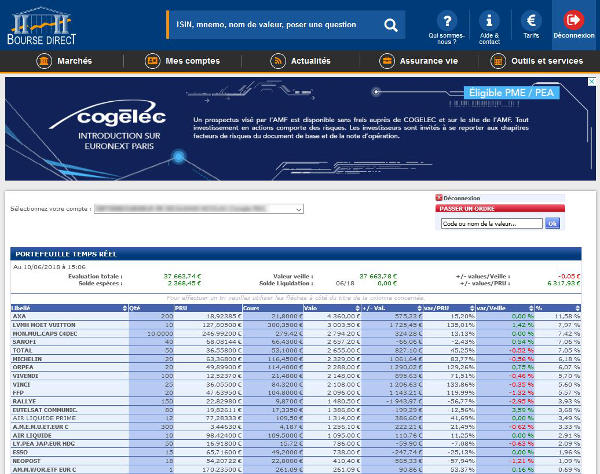Image resolution: width=600 pixels, height=474 pixels.
Task: Open the NEOPOST position row
Action: [296, 461]
